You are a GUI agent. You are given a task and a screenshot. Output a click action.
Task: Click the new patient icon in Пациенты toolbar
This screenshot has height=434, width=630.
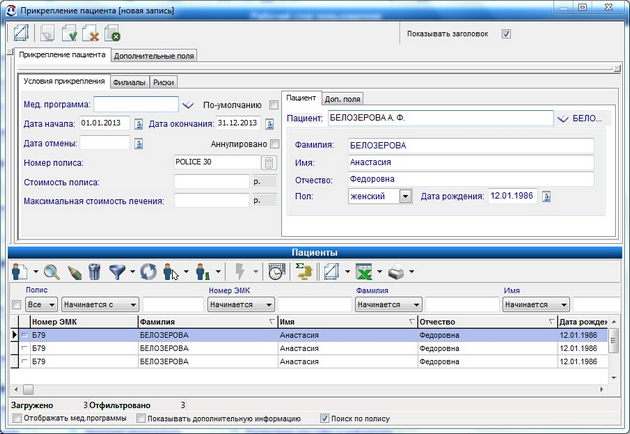pyautogui.click(x=20, y=272)
